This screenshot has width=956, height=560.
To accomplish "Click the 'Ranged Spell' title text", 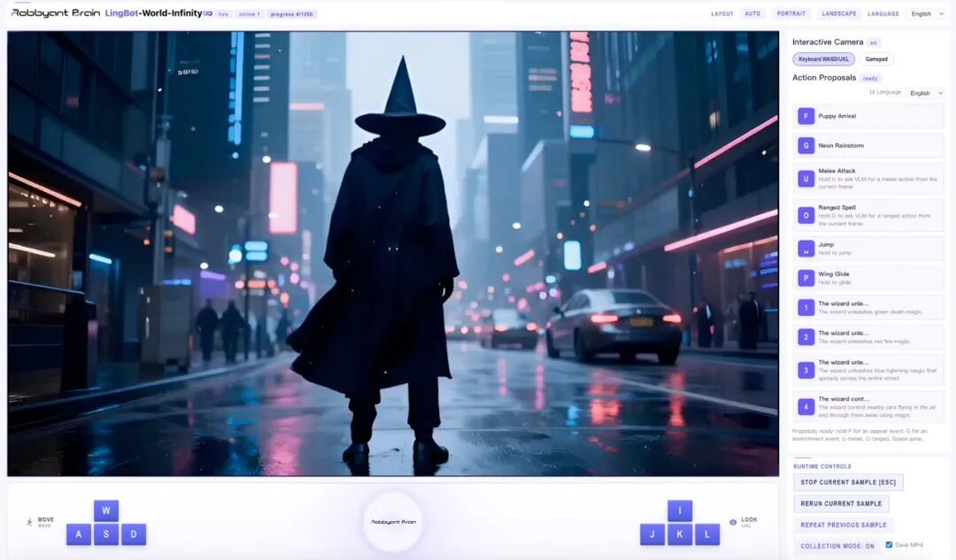I will tap(836, 208).
